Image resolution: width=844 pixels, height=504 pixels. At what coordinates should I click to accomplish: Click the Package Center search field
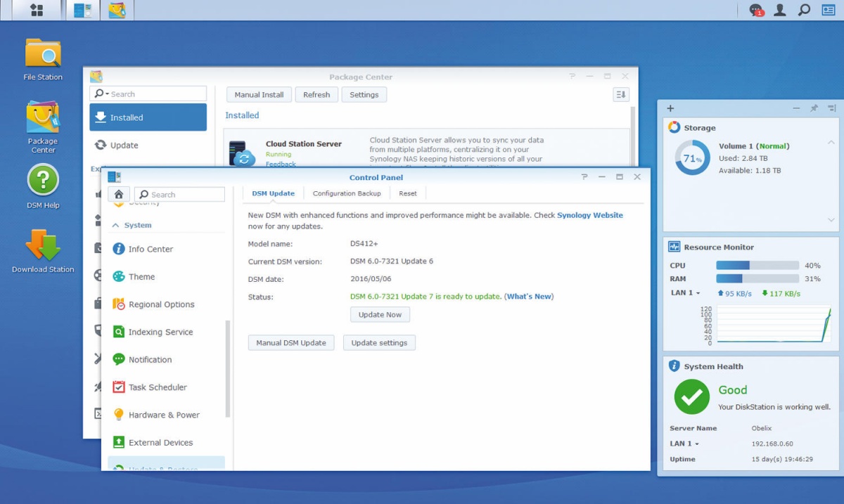148,94
